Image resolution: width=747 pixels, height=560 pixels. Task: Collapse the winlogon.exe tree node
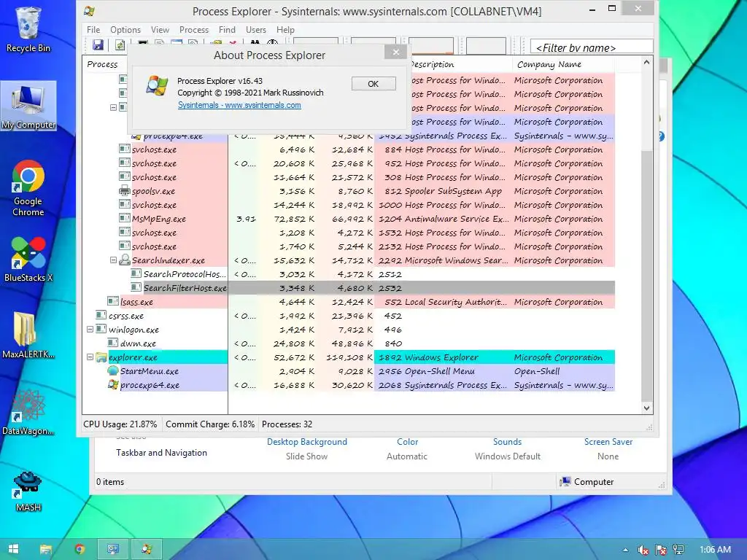click(x=90, y=329)
